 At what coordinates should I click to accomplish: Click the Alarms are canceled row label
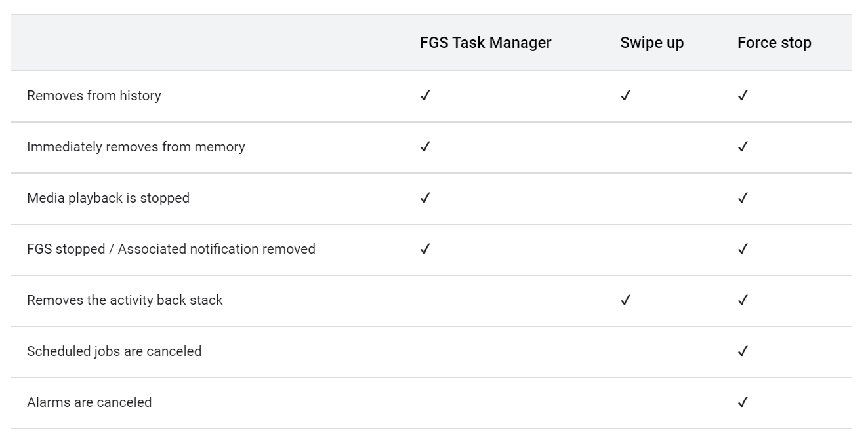pyautogui.click(x=89, y=402)
